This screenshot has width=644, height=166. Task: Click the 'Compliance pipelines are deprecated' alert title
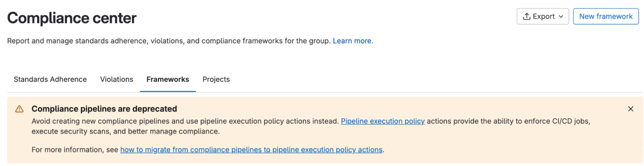[x=104, y=109]
